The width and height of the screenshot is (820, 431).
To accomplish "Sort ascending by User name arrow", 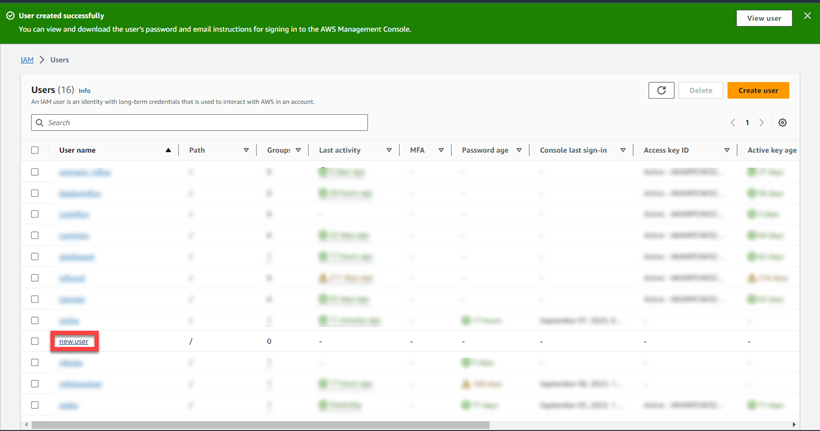I will tap(168, 150).
